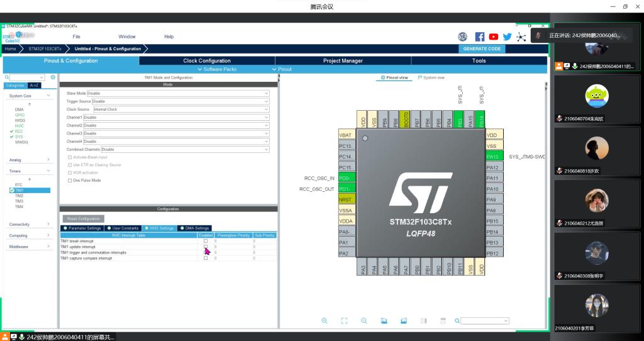Switch to the Clock Configuration tab

(207, 61)
